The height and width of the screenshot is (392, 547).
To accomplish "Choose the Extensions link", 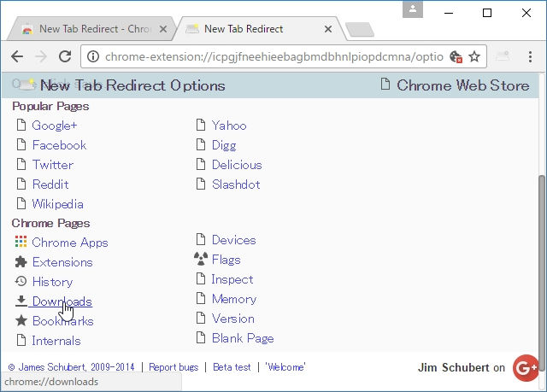I will click(62, 262).
